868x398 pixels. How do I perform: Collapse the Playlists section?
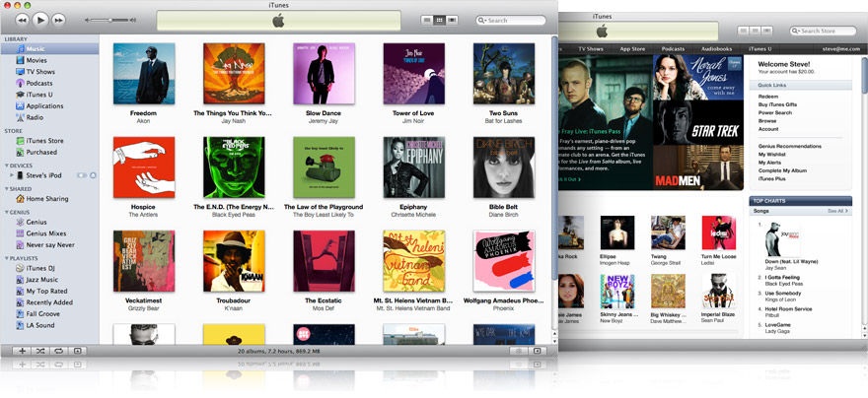pos(7,259)
